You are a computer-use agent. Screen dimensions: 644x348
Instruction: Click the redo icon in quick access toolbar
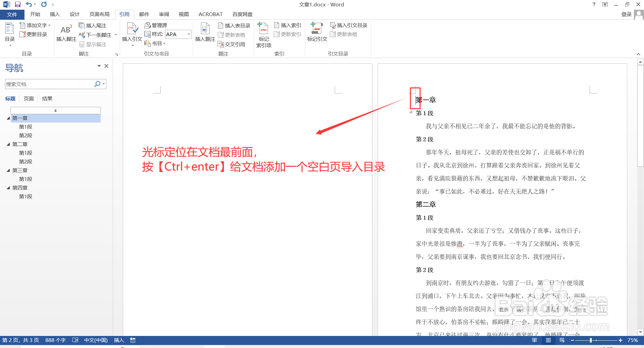pyautogui.click(x=44, y=4)
